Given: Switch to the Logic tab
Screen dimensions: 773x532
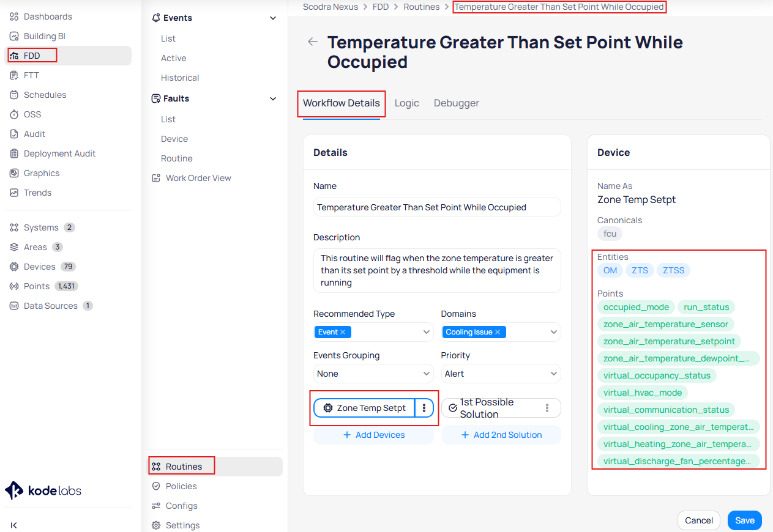Looking at the screenshot, I should tap(406, 103).
